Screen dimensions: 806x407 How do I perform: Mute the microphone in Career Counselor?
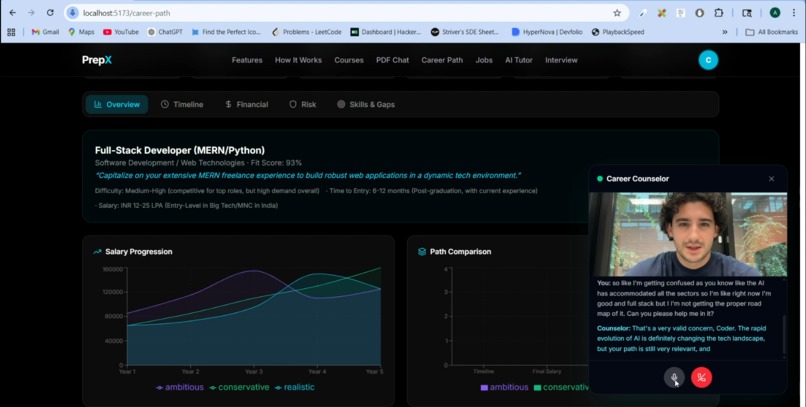click(674, 378)
